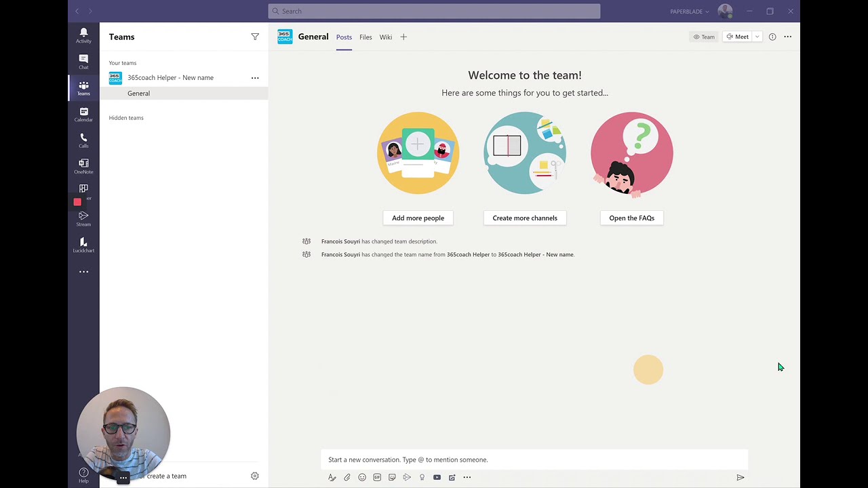Click the Approvals/share icon in compose toolbar
Image resolution: width=868 pixels, height=488 pixels.
452,477
